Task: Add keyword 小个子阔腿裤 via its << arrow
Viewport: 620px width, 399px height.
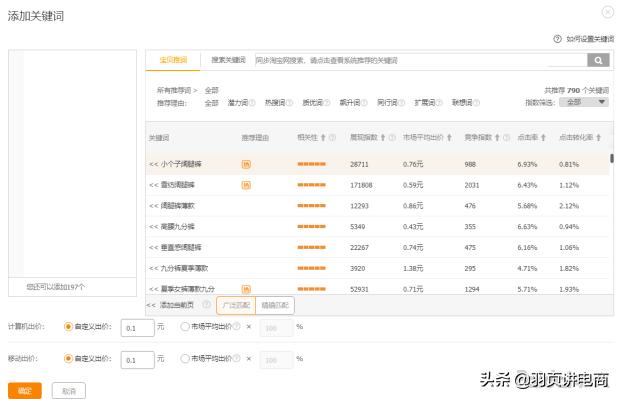Action: tap(153, 164)
